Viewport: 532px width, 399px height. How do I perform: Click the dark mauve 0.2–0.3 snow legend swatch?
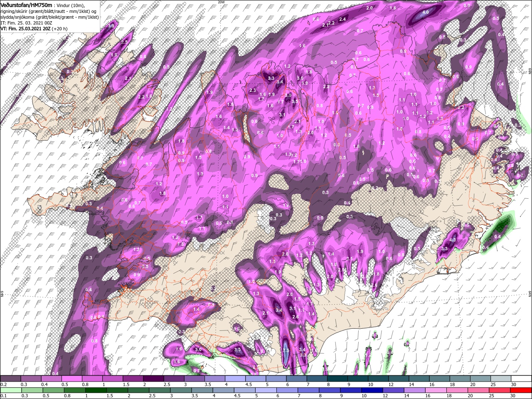click(x=10, y=379)
